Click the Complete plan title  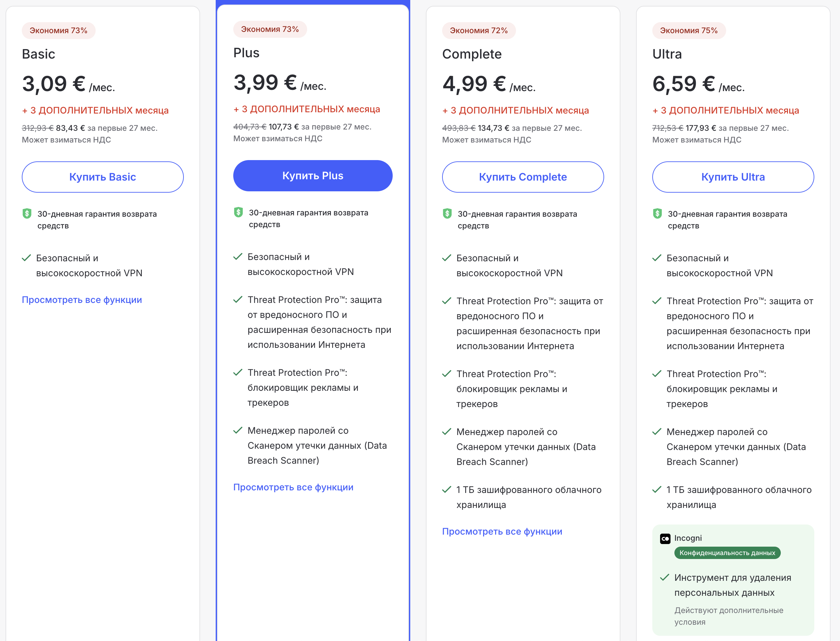472,54
